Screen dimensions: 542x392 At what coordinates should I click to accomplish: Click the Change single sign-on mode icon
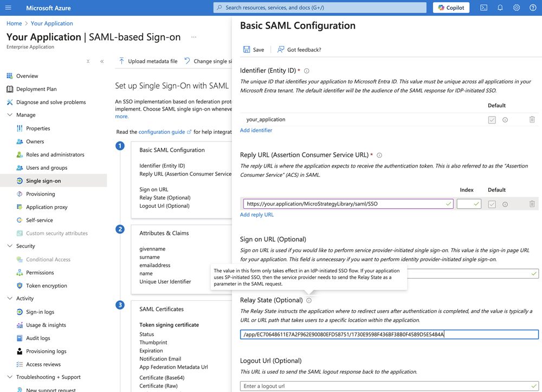[187, 61]
